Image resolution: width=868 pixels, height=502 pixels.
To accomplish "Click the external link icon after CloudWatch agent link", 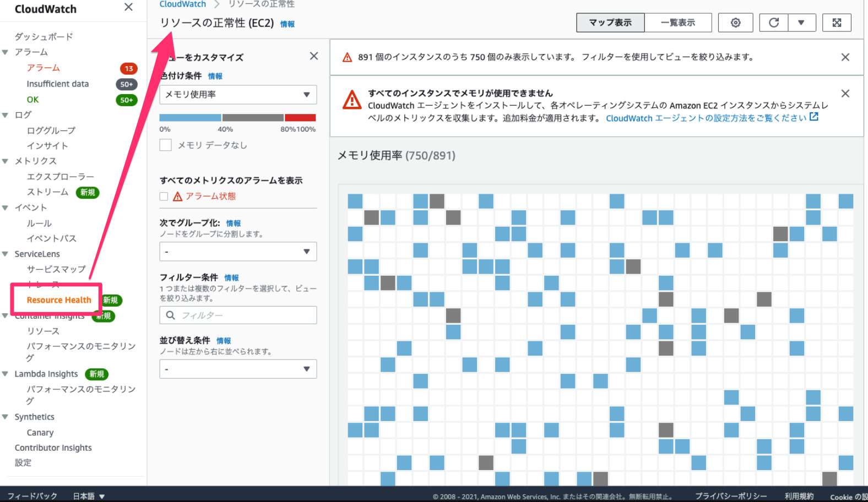I will (814, 117).
